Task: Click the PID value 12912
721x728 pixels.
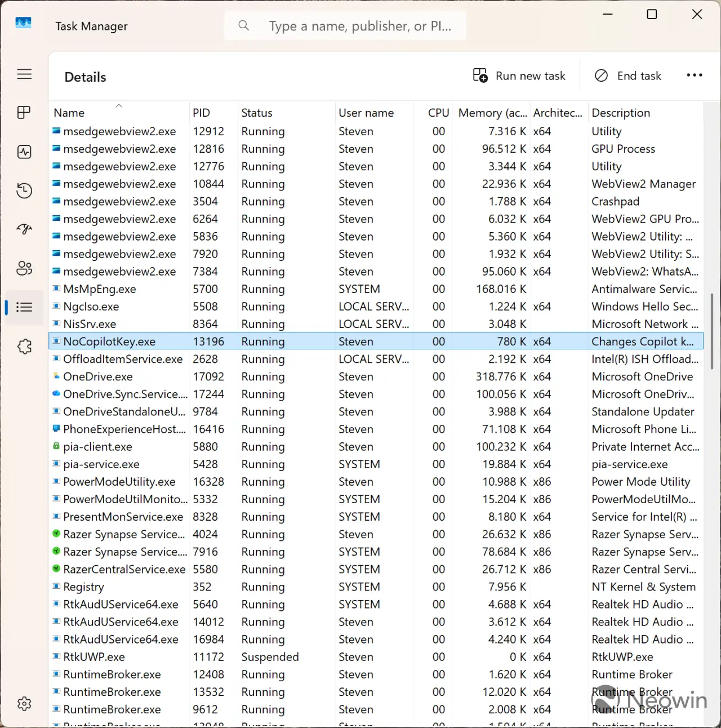Action: pyautogui.click(x=208, y=131)
